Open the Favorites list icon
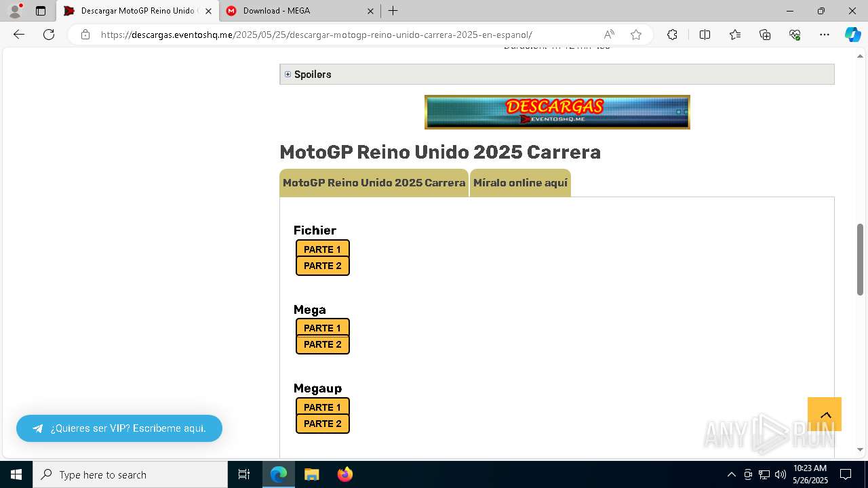This screenshot has width=868, height=488. tap(735, 35)
